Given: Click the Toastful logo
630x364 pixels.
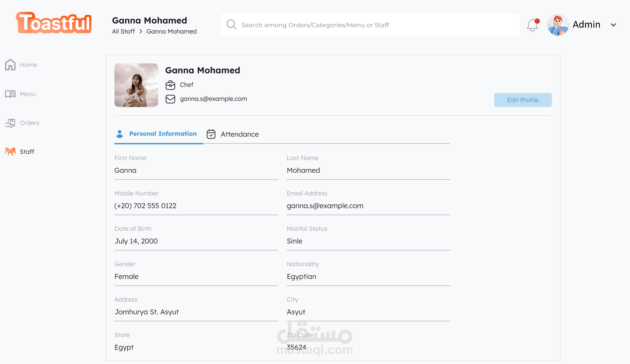Looking at the screenshot, I should pyautogui.click(x=54, y=23).
